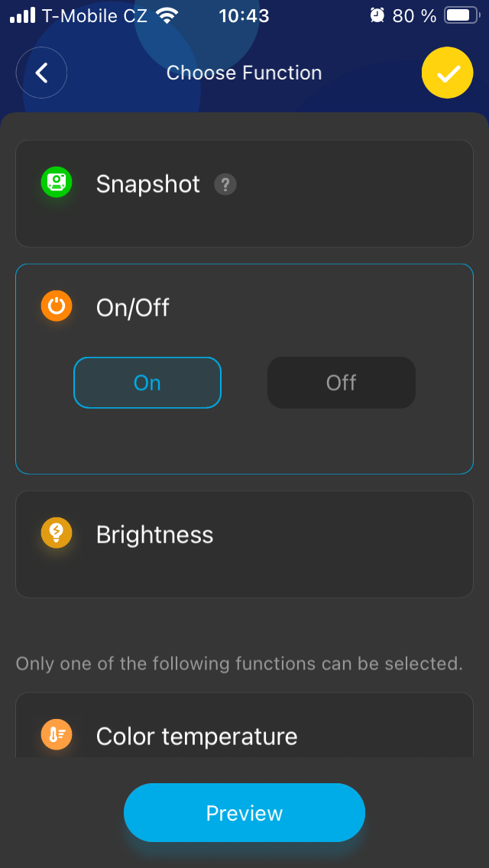The image size is (489, 868).
Task: Go back using the arrow button
Action: coord(42,73)
